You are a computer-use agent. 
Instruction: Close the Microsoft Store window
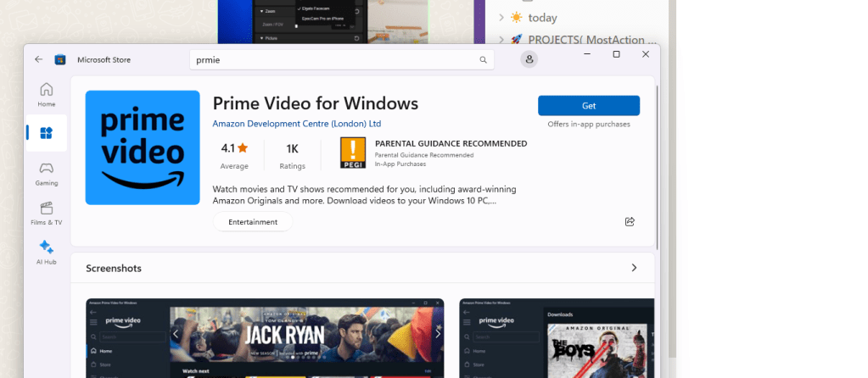tap(646, 54)
